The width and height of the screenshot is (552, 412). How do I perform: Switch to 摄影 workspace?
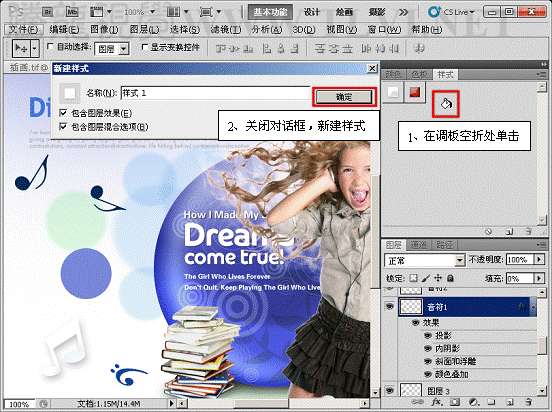(376, 12)
